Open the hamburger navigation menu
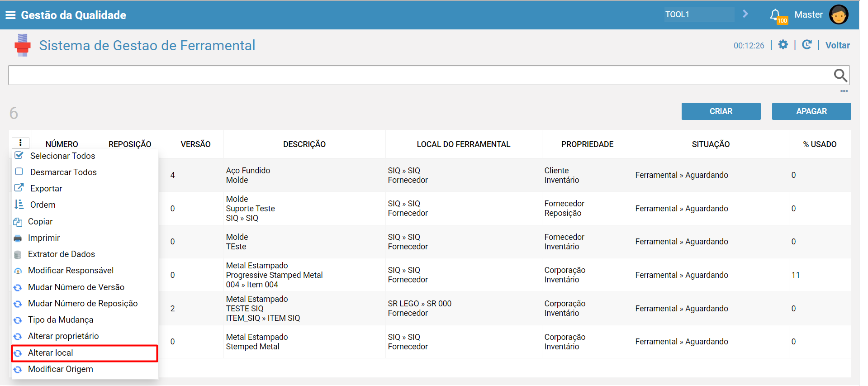The image size is (868, 386). [10, 15]
